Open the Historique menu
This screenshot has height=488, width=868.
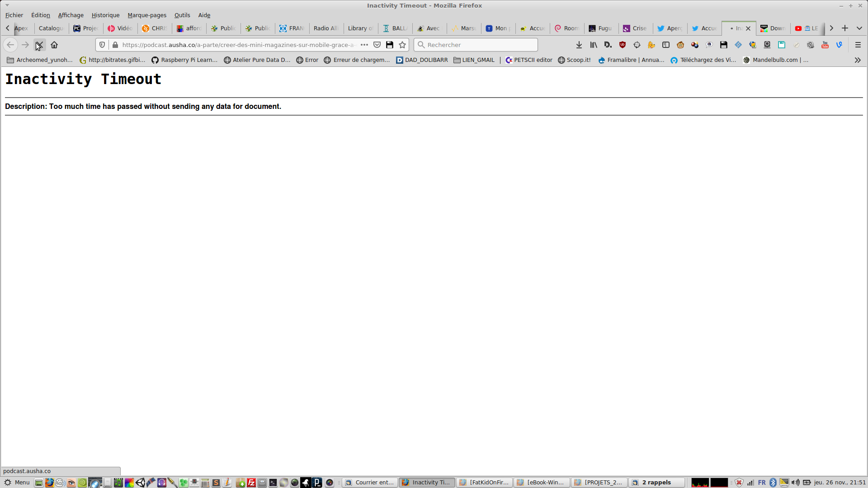click(105, 15)
